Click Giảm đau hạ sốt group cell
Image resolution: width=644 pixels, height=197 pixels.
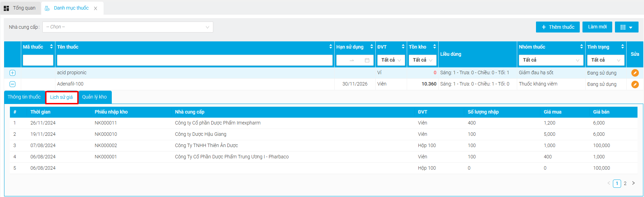click(536, 73)
